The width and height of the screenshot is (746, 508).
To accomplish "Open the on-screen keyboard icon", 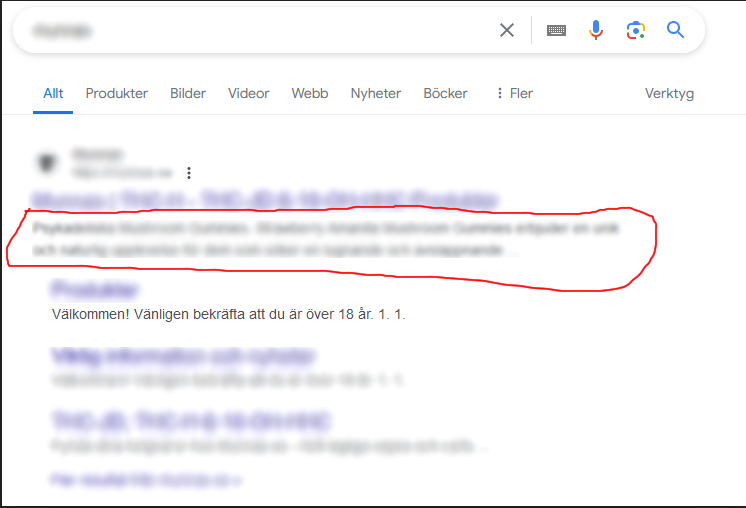I will [x=556, y=30].
